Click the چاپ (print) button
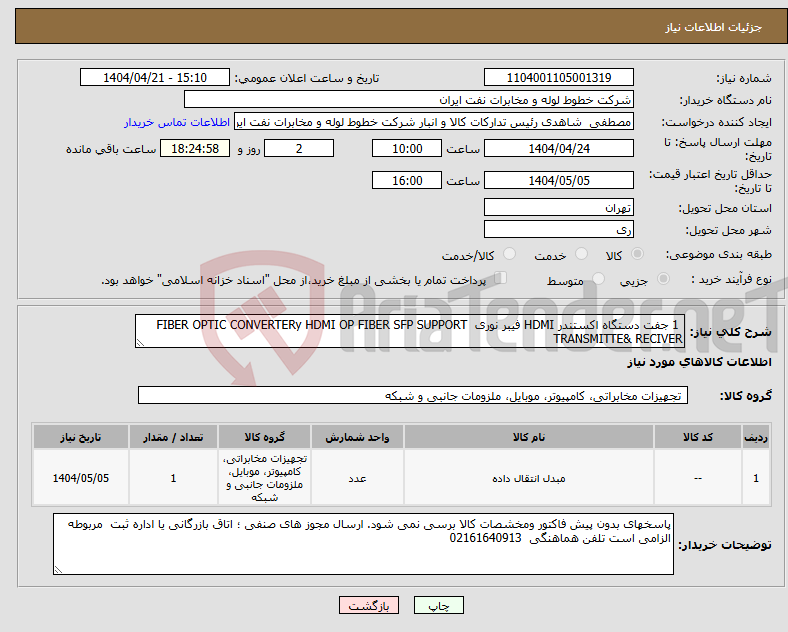 pos(438,606)
